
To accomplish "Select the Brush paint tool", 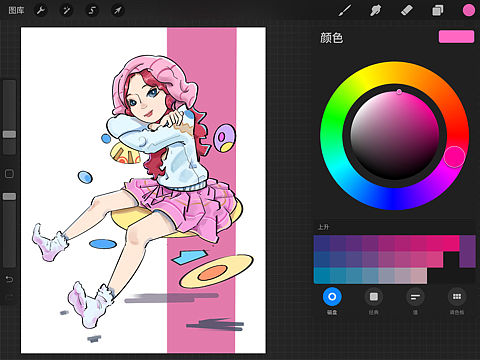I will pyautogui.click(x=345, y=10).
